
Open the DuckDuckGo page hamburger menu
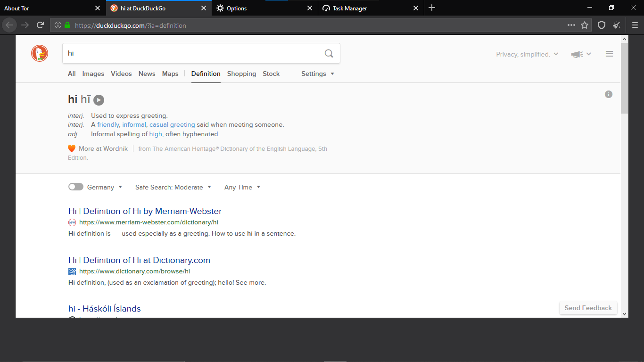click(609, 54)
